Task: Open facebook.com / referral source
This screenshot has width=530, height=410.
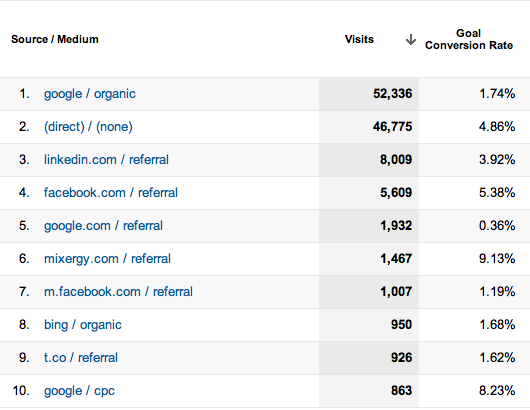Action: [x=111, y=193]
